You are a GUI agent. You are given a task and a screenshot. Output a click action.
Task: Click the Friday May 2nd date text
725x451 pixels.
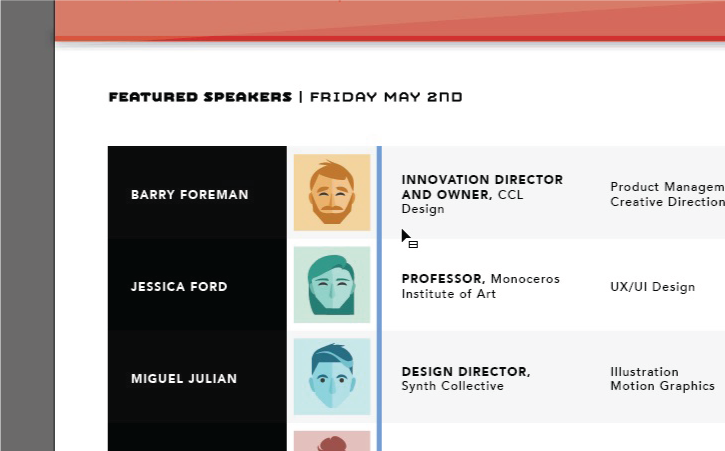tap(386, 97)
